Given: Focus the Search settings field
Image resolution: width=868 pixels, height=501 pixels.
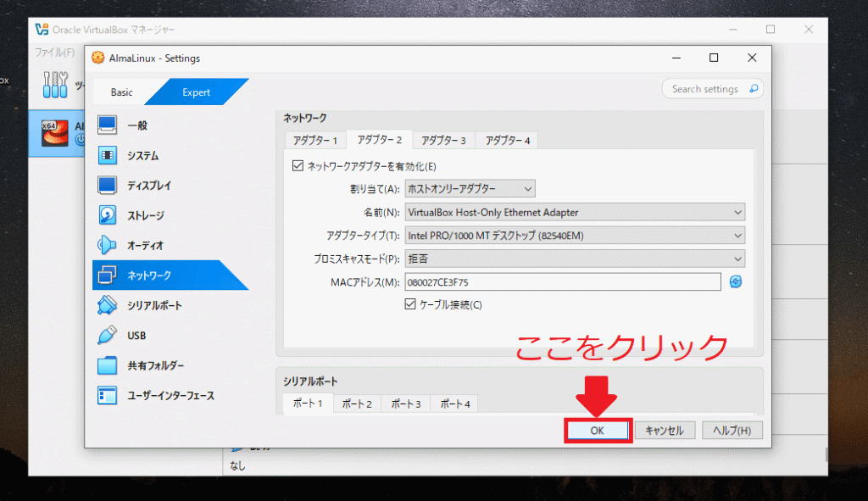Looking at the screenshot, I should click(x=712, y=88).
